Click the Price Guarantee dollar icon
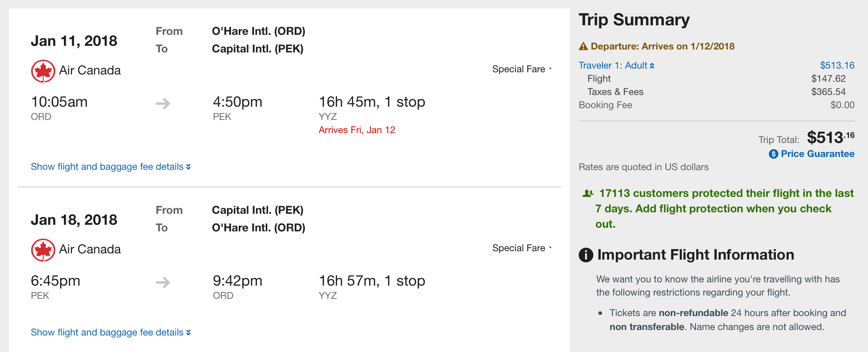The width and height of the screenshot is (868, 352). (x=773, y=154)
